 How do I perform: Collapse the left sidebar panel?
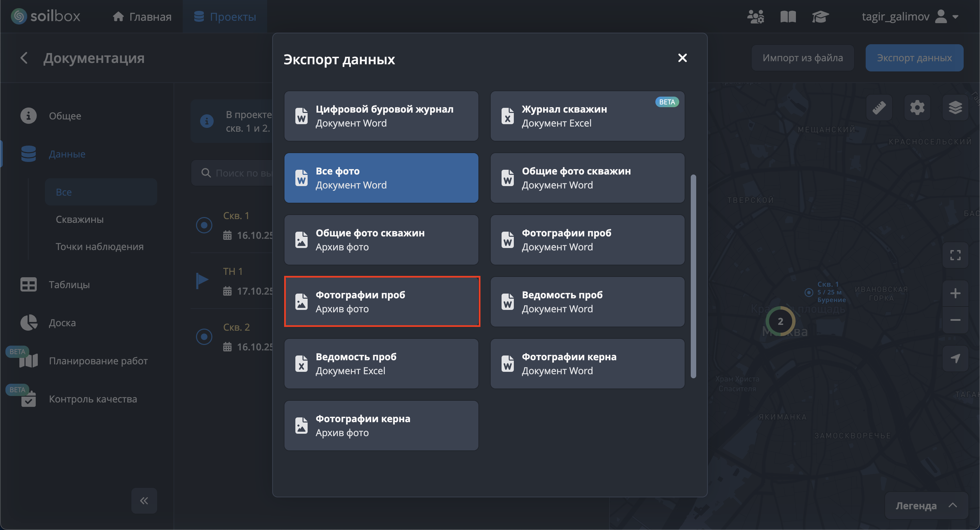tap(144, 501)
